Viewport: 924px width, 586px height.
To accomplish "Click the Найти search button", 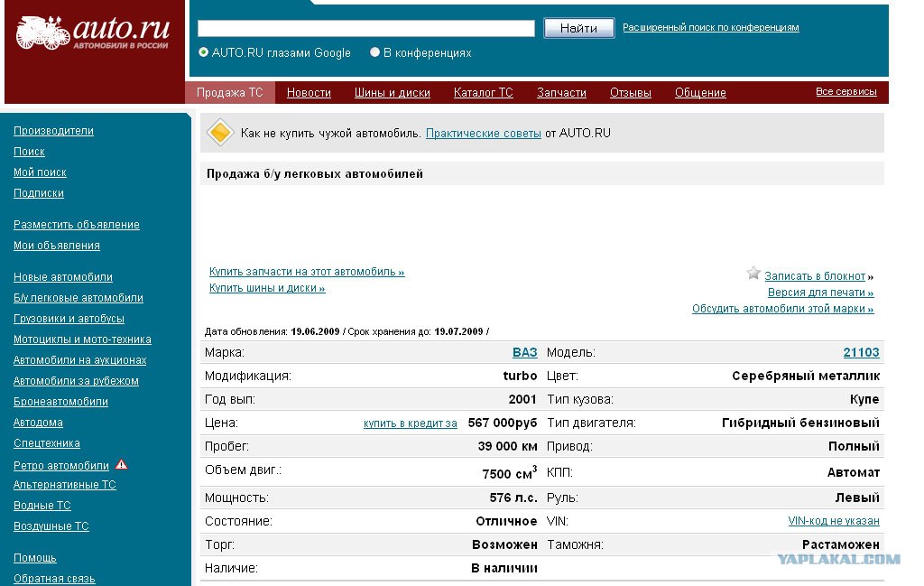I will pos(578,28).
